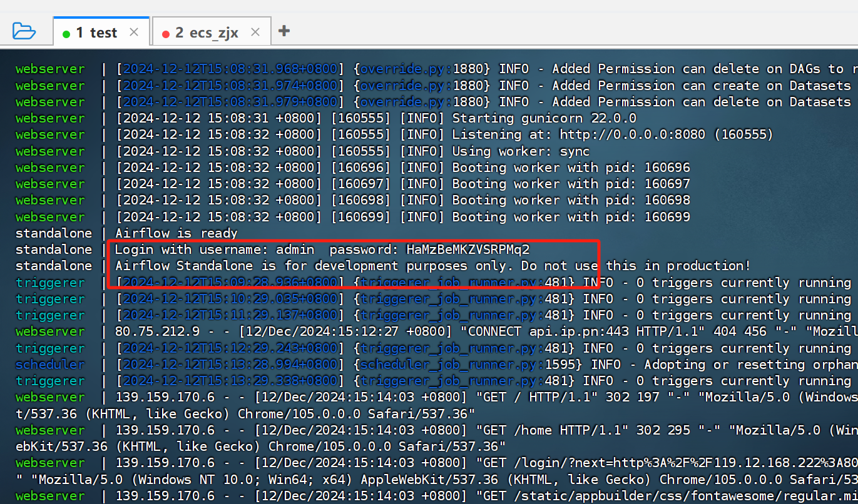Image resolution: width=858 pixels, height=504 pixels.
Task: Click the timestamp 2024-12-12T15:09:28.936+0800
Action: click(x=230, y=283)
